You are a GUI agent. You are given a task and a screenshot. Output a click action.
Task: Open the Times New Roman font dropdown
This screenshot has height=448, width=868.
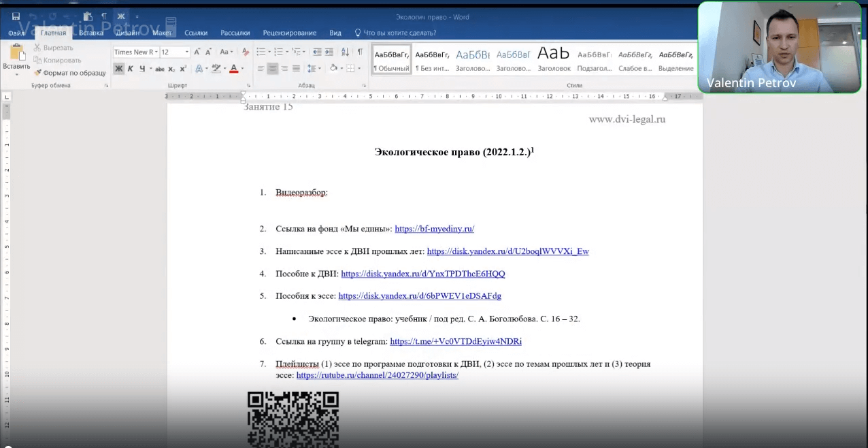click(156, 52)
